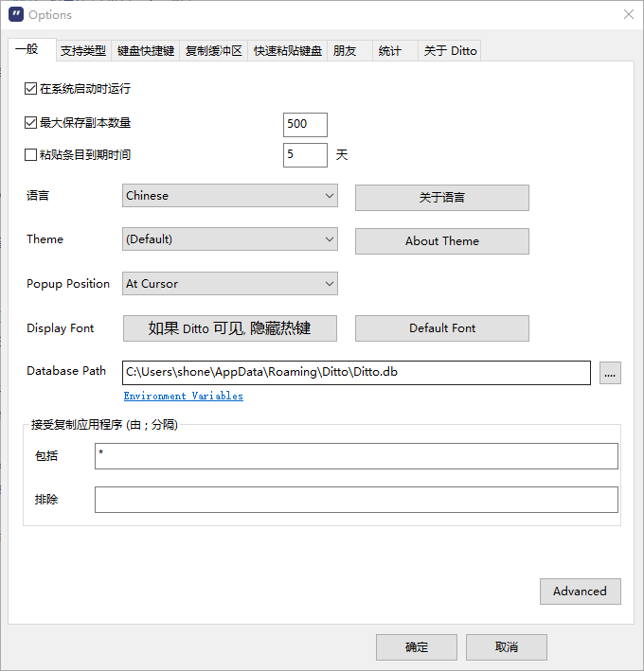The height and width of the screenshot is (671, 644).
Task: Open the 复制缓冲区 tab
Action: click(214, 51)
